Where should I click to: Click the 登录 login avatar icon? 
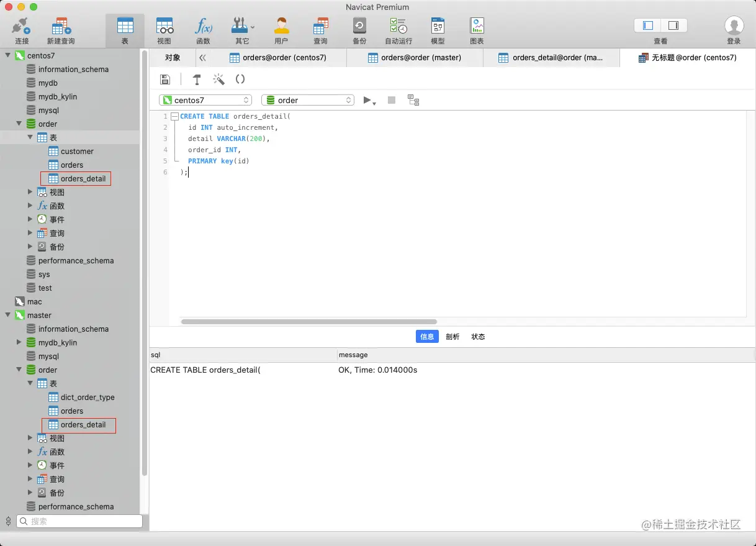(734, 26)
